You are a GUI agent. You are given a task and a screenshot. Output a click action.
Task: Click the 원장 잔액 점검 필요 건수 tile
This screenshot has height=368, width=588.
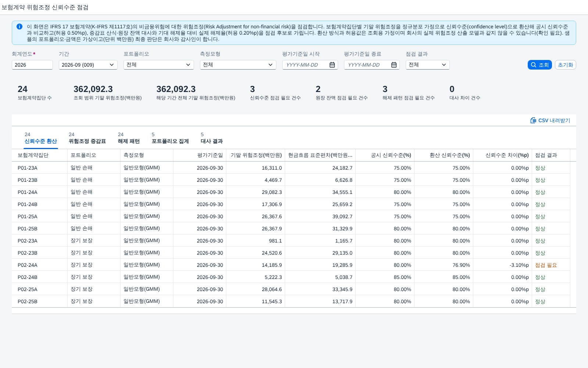[x=342, y=93]
